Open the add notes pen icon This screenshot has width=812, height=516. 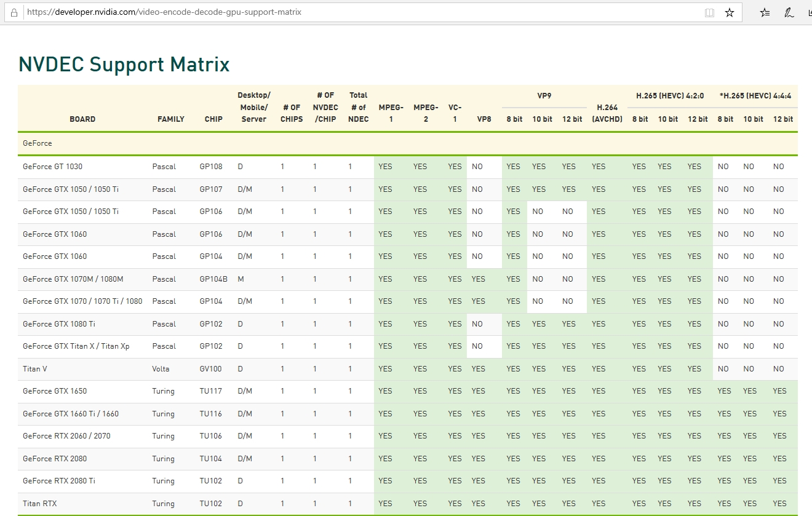[x=789, y=12]
